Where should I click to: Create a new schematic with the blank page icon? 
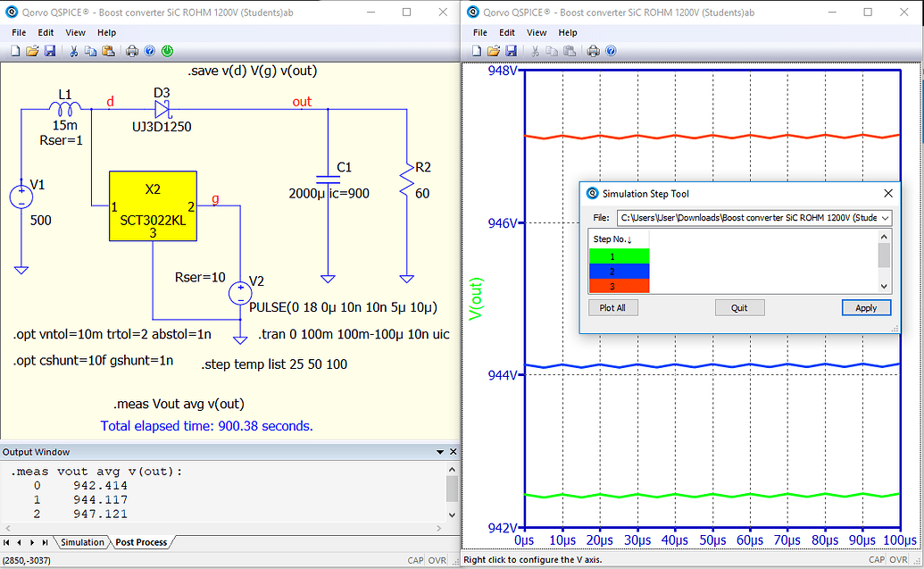pos(15,51)
